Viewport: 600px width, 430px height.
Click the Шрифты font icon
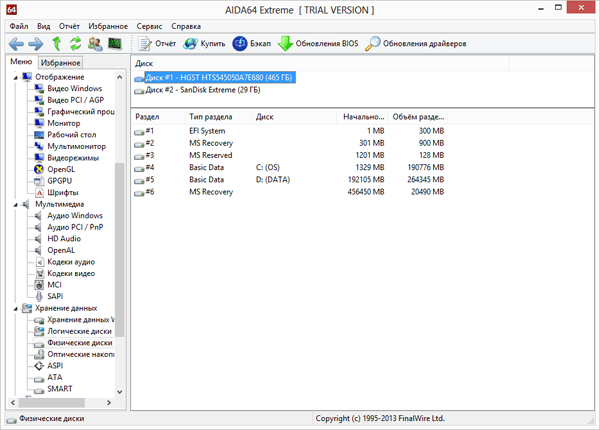tap(39, 192)
